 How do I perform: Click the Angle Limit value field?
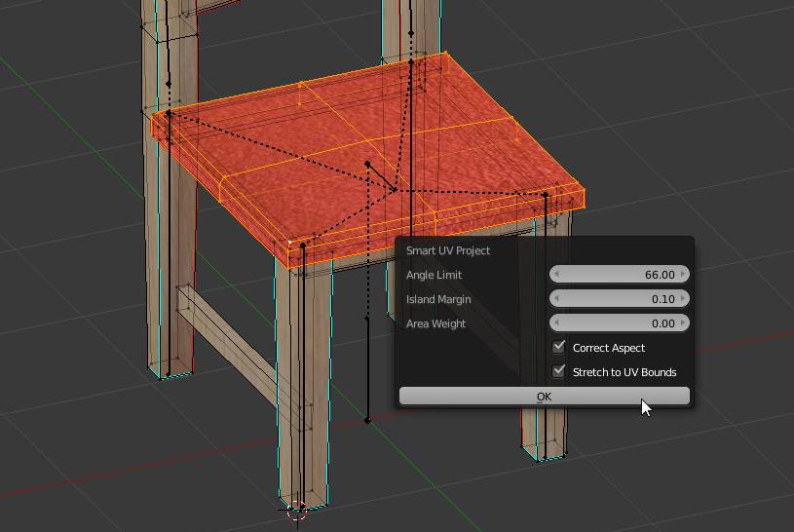(620, 275)
